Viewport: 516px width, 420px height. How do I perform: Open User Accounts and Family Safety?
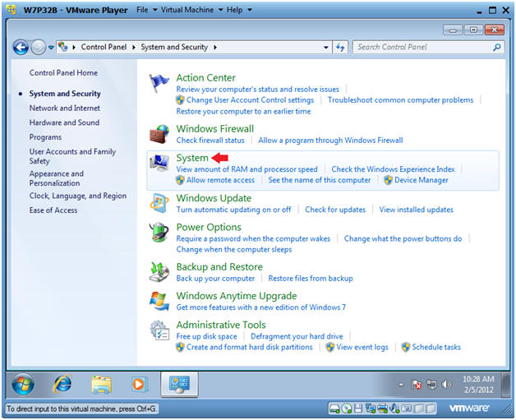click(x=72, y=156)
